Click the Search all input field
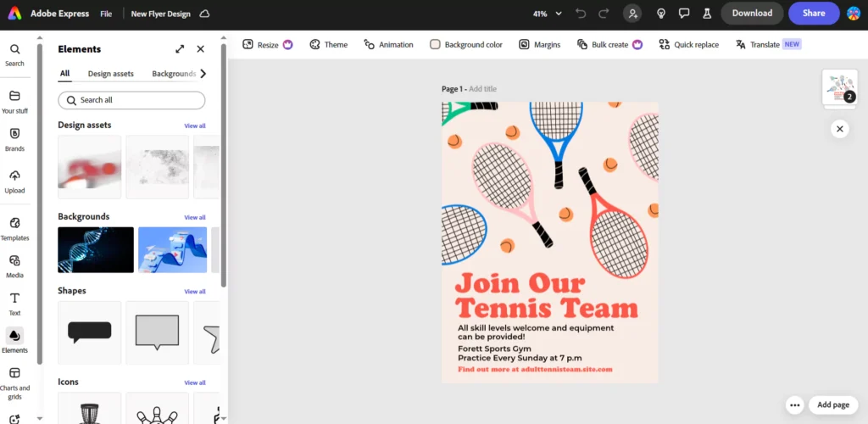 (131, 100)
